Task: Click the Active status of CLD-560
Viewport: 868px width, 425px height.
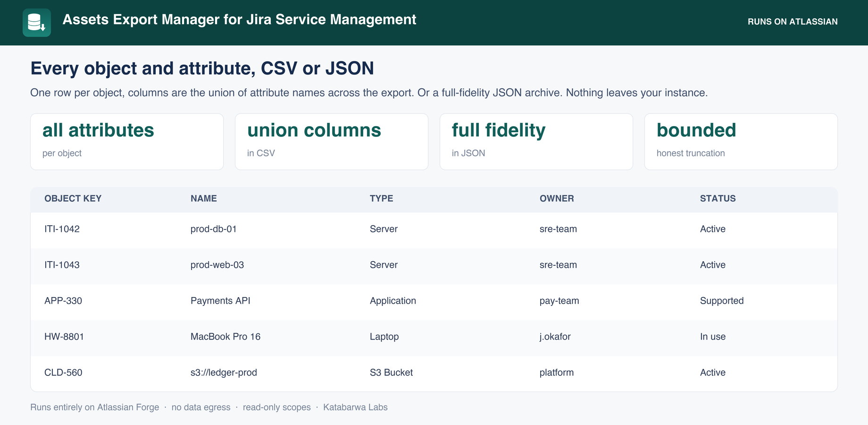Action: 713,373
